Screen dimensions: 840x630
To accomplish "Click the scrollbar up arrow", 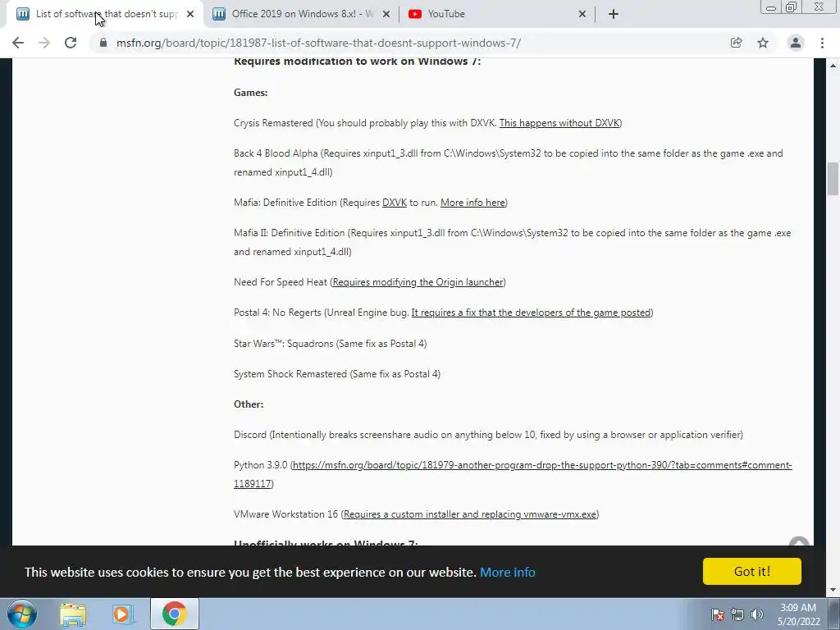I will pyautogui.click(x=833, y=66).
